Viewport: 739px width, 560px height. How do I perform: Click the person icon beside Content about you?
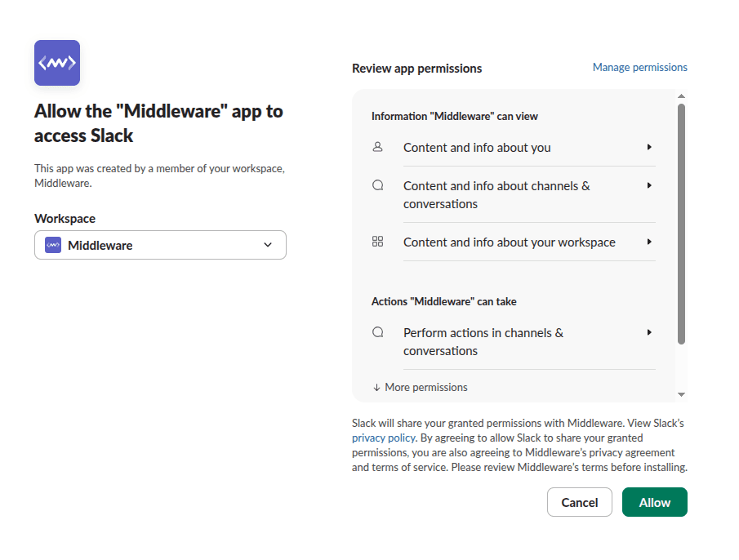(x=377, y=147)
